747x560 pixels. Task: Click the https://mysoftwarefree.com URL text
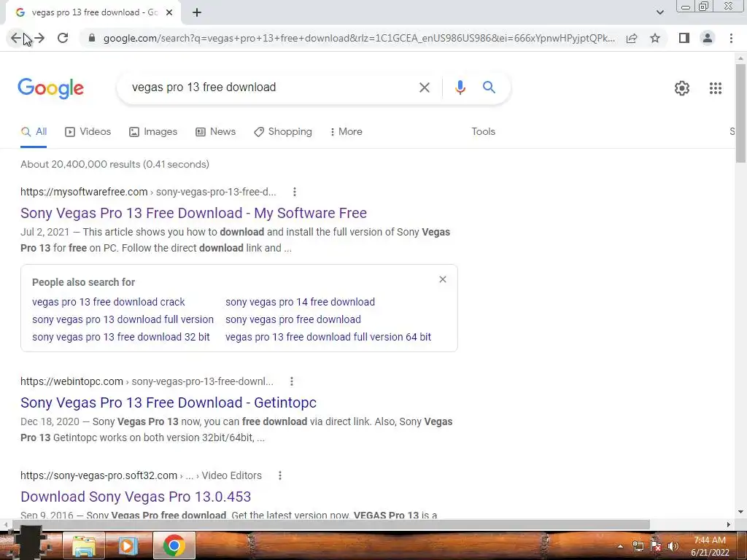tap(84, 192)
